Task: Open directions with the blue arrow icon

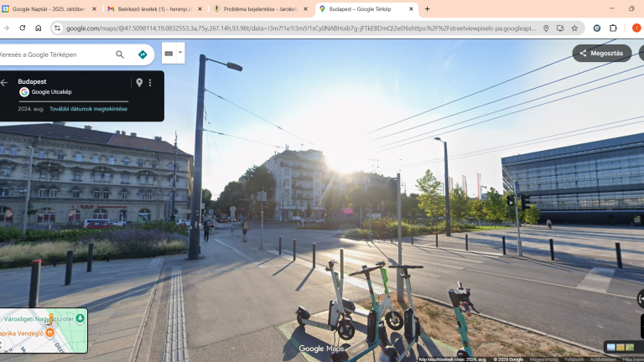Action: 143,54
